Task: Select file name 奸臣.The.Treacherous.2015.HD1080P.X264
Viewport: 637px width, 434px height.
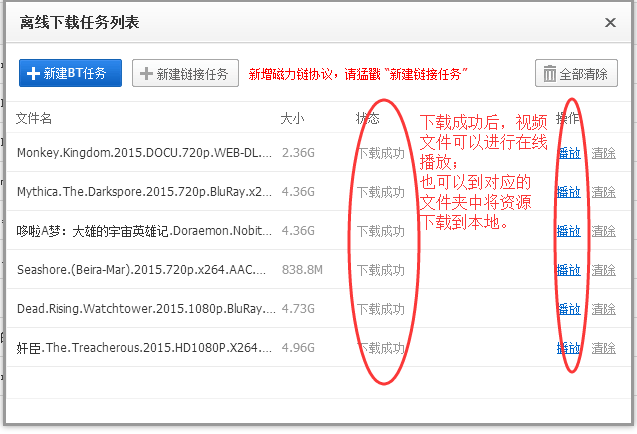Action: 144,348
